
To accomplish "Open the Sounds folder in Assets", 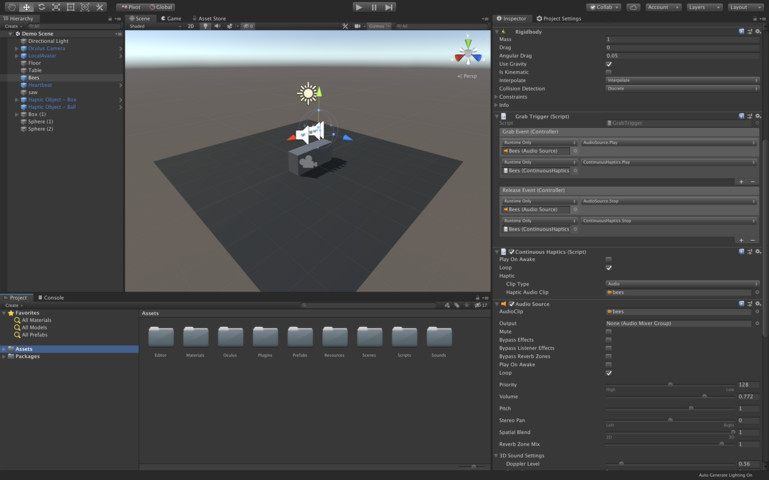I will [x=438, y=337].
